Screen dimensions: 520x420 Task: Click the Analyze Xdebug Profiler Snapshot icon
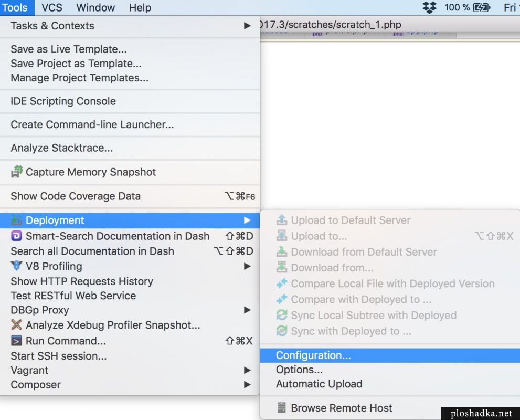(x=17, y=325)
